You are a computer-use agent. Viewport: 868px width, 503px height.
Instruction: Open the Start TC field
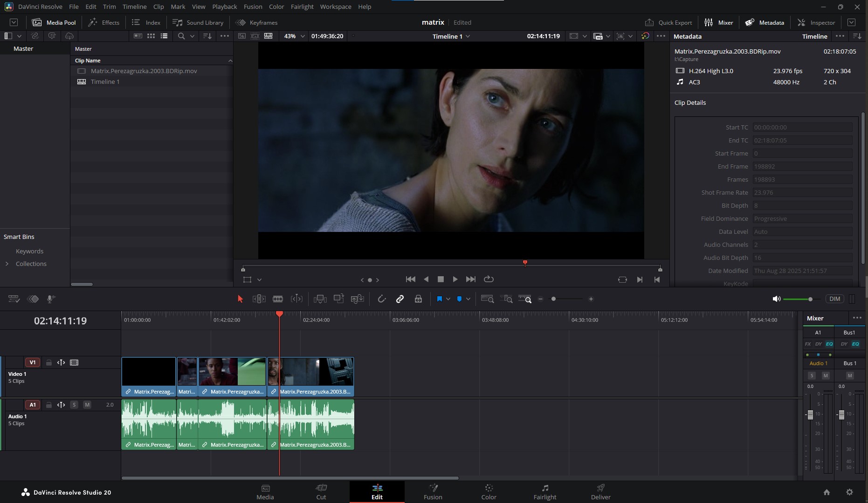tap(802, 127)
